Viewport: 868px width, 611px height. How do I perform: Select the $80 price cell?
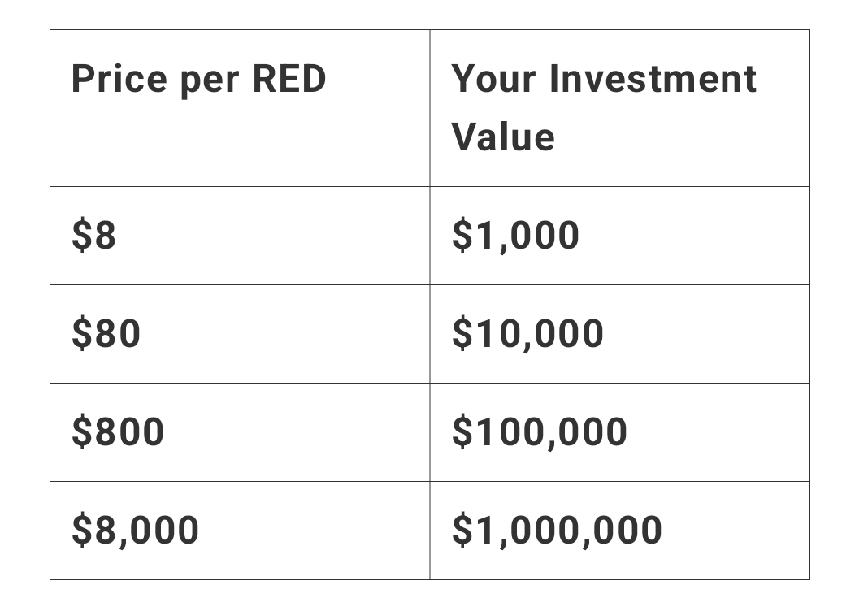[x=240, y=334]
